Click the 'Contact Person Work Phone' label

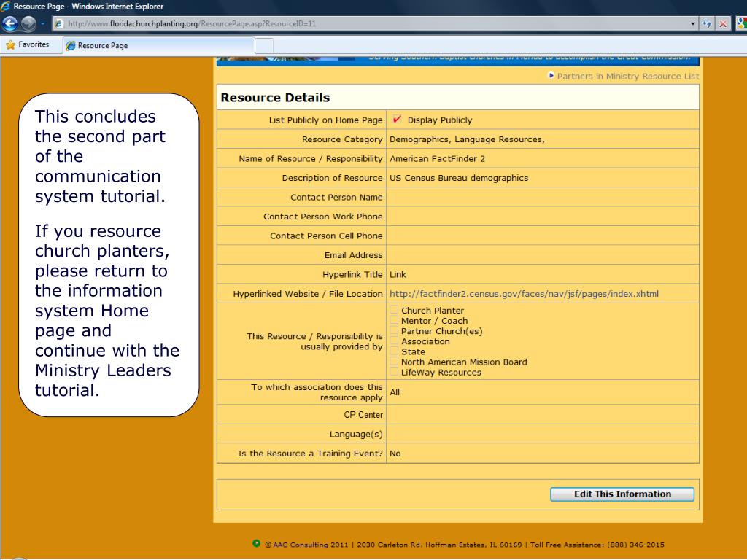point(323,217)
